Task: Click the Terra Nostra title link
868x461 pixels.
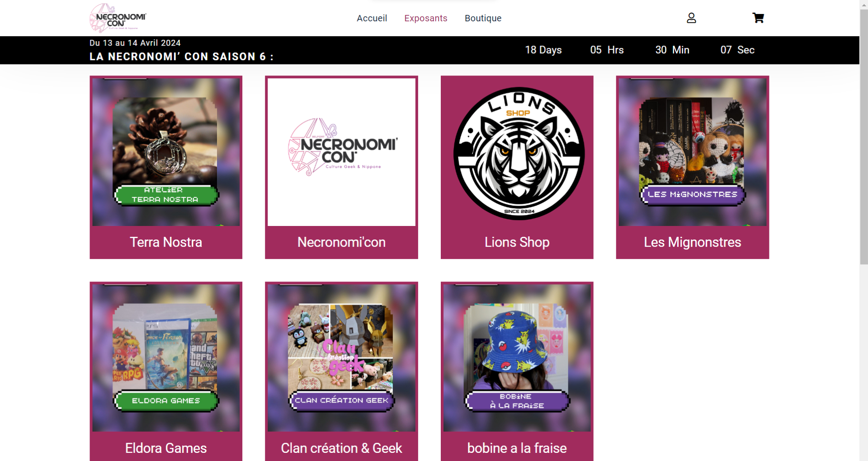Action: click(166, 242)
